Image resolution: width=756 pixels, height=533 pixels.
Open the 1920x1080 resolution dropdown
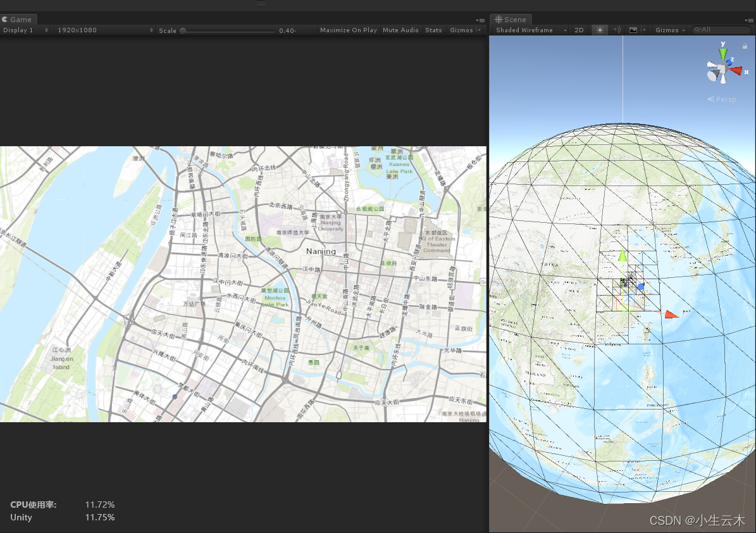tap(104, 30)
